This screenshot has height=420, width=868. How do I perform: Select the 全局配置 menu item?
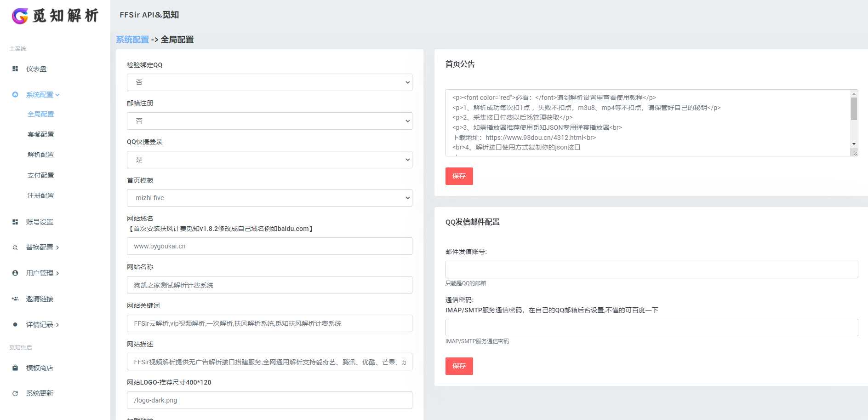click(40, 114)
